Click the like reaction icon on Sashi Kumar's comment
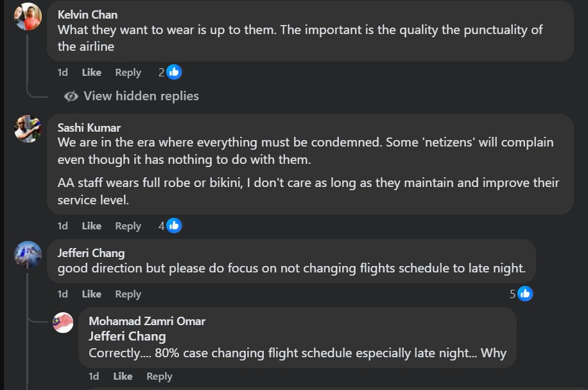The image size is (588, 390). (174, 226)
